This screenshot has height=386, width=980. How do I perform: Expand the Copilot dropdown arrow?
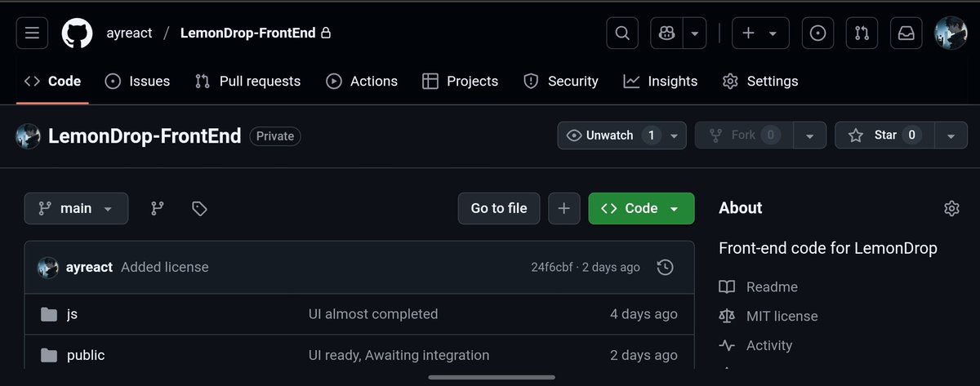coord(694,33)
